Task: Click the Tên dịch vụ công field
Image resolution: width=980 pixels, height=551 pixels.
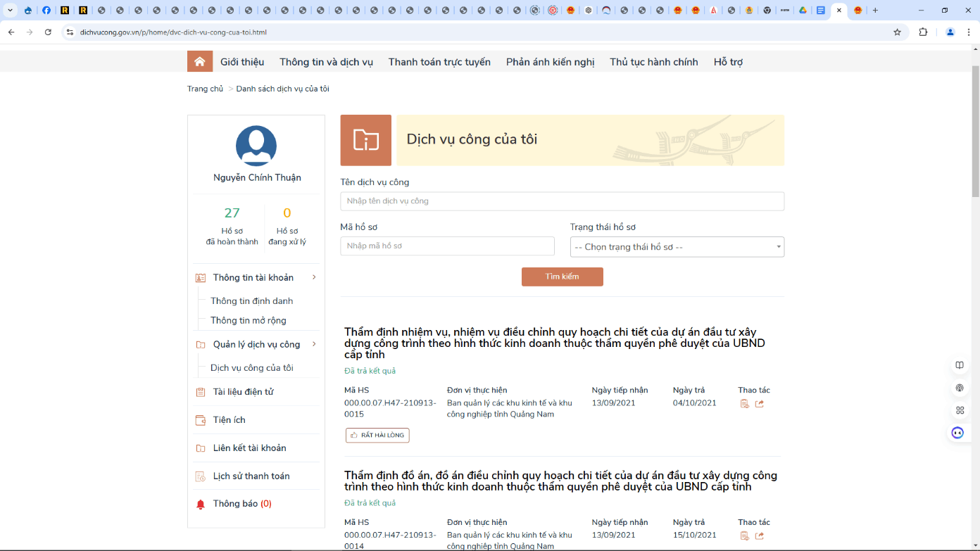Action: pos(562,201)
